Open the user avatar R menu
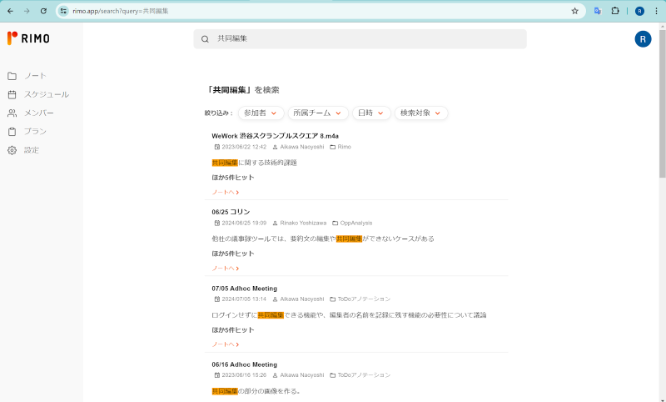Viewport: 666px width, 402px height. [x=642, y=39]
